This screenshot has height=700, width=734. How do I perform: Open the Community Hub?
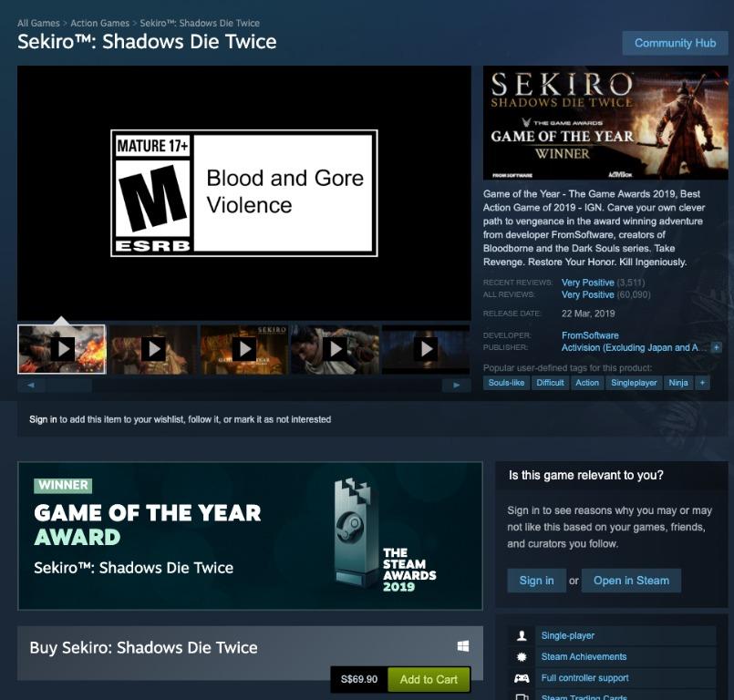click(x=675, y=43)
